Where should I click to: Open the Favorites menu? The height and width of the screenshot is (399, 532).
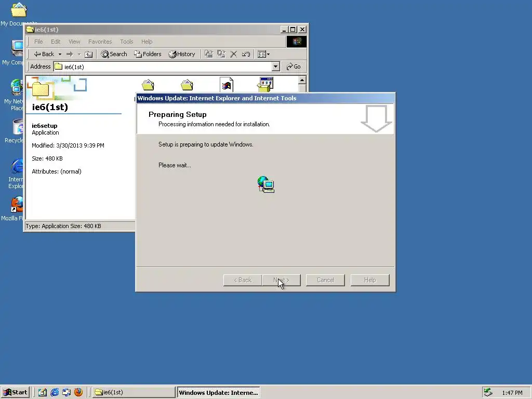point(100,42)
